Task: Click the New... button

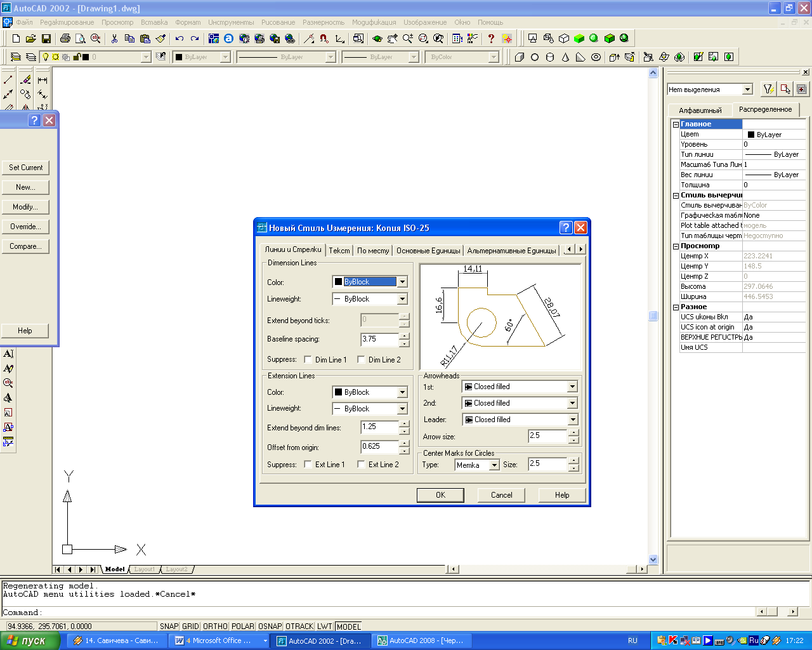Action: (x=25, y=187)
